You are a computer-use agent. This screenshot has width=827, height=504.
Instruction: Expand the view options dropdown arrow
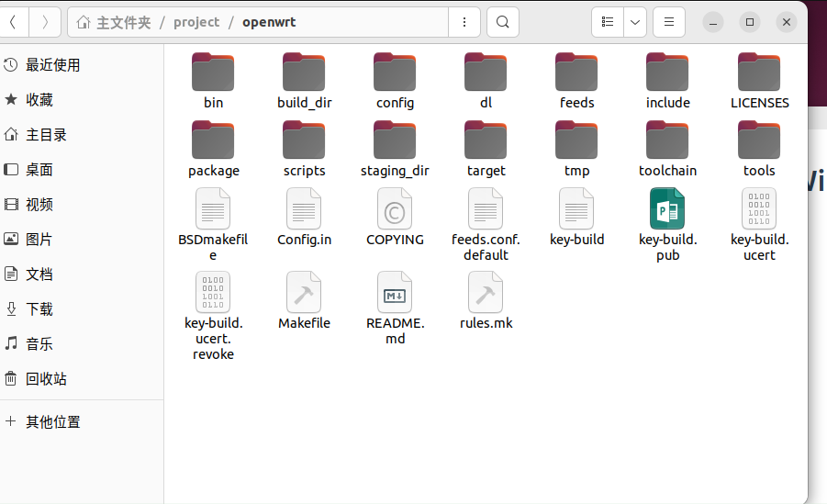(635, 22)
